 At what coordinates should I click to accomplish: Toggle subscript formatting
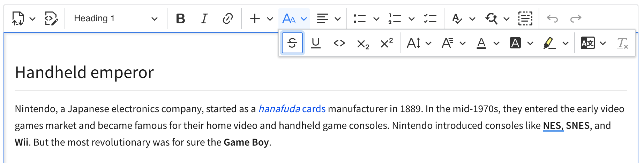click(363, 43)
